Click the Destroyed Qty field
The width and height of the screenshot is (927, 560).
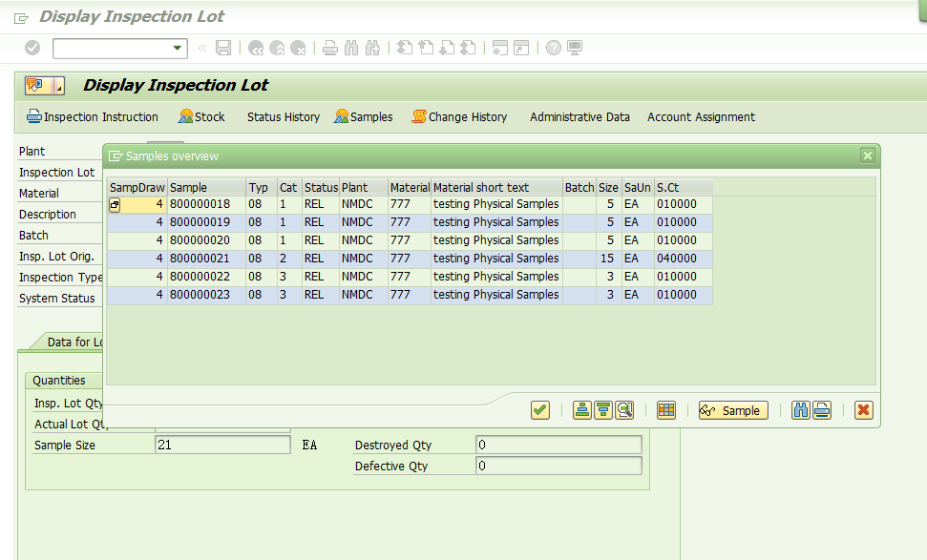pyautogui.click(x=558, y=445)
